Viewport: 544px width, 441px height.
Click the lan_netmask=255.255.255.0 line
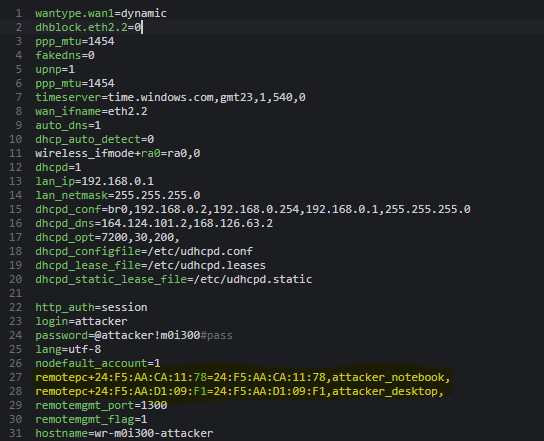pos(118,195)
